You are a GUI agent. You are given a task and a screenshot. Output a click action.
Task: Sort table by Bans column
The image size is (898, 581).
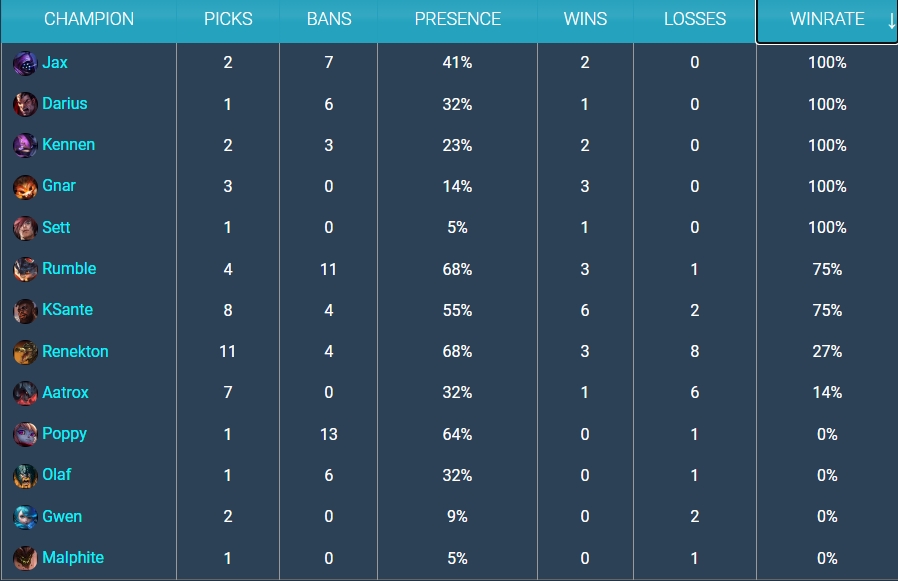click(x=329, y=20)
